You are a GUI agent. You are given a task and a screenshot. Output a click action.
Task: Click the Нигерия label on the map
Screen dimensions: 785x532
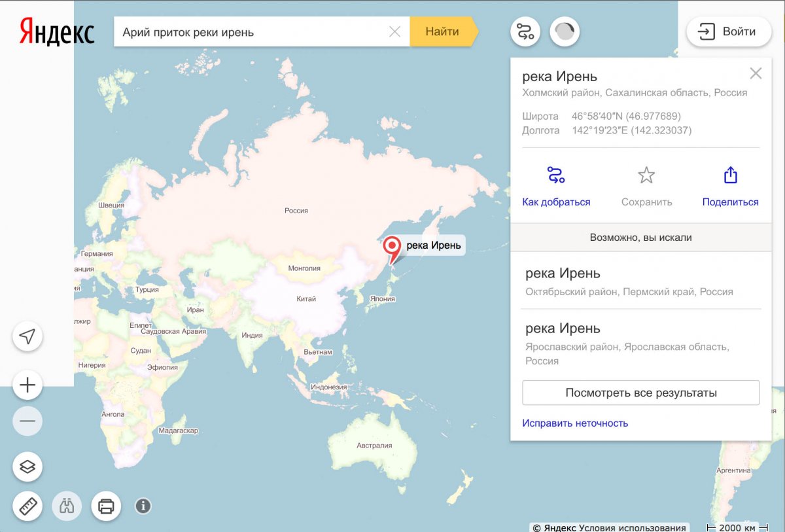point(92,366)
